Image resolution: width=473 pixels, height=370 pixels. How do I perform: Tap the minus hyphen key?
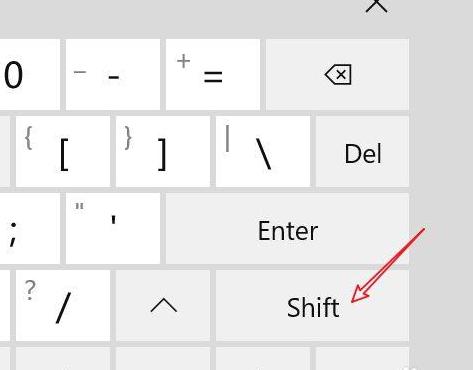[x=113, y=74]
